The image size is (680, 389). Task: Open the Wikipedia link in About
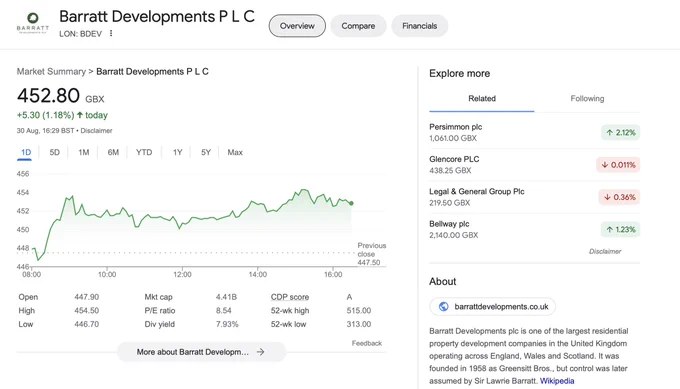coord(557,381)
